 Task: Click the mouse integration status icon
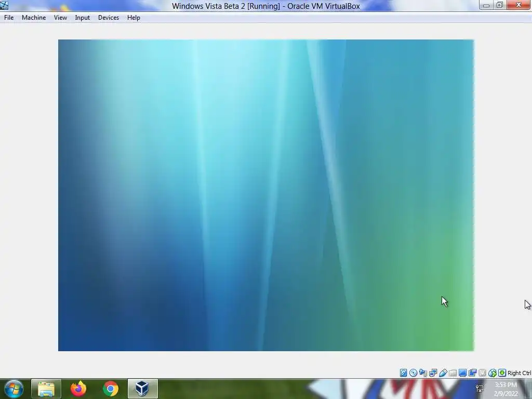pos(493,373)
